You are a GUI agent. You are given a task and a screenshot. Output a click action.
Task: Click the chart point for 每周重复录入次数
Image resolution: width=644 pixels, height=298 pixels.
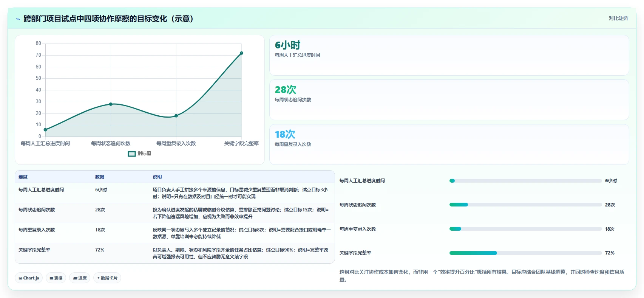pos(176,116)
